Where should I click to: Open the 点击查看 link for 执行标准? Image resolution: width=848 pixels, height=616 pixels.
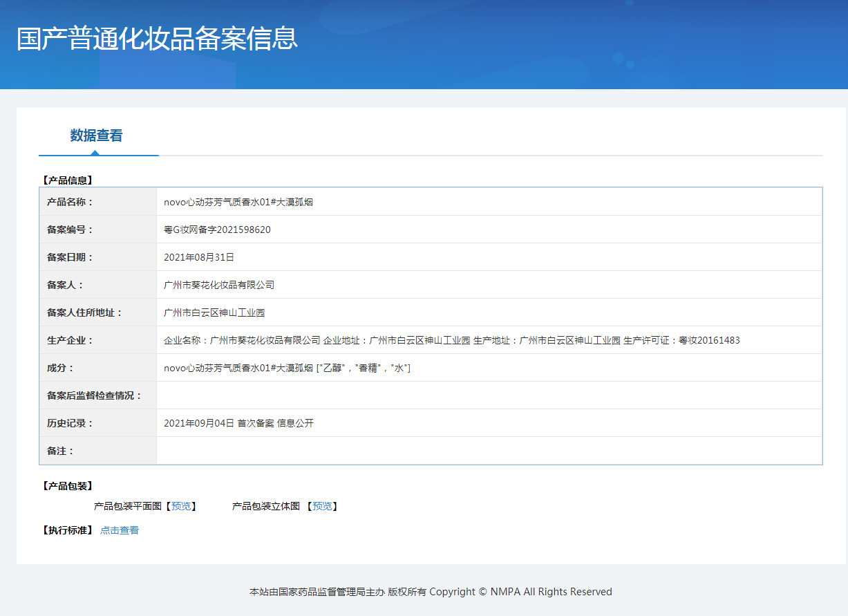[120, 530]
